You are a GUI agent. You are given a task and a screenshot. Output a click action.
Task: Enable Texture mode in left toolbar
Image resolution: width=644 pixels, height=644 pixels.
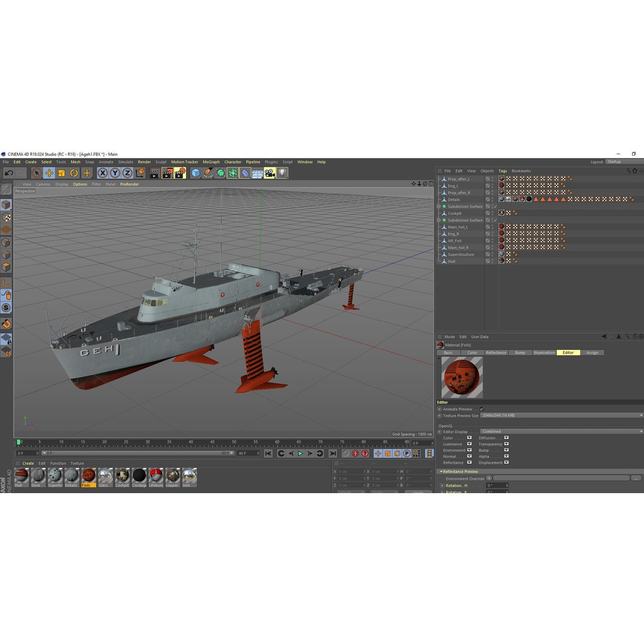[6, 217]
